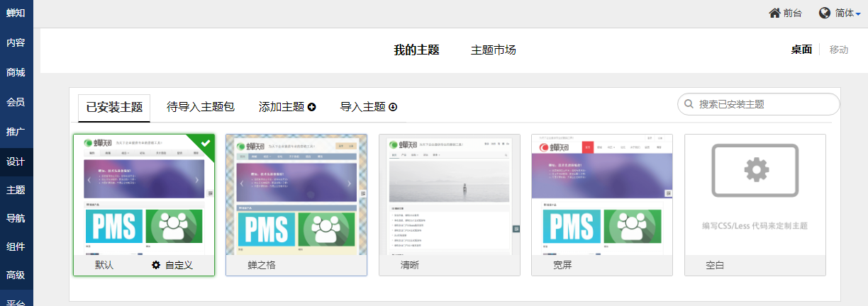Select the 桌面 device view
Screen dimensions: 868x306
click(x=801, y=50)
